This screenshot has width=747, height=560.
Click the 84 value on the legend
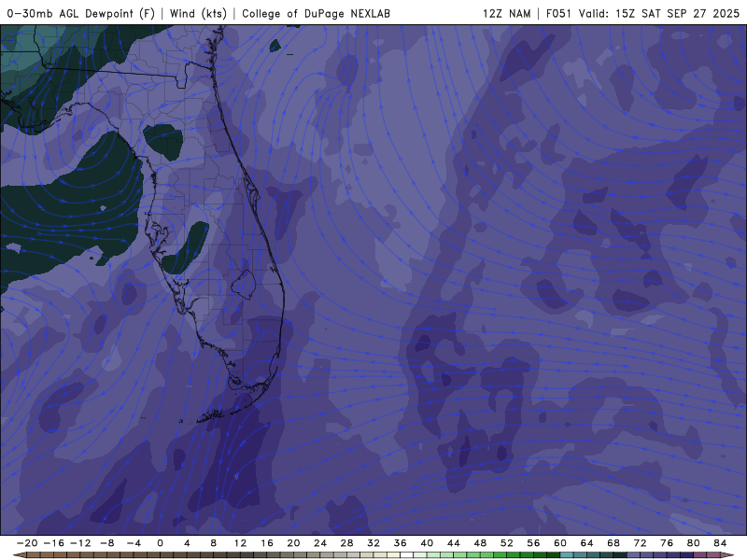point(720,543)
